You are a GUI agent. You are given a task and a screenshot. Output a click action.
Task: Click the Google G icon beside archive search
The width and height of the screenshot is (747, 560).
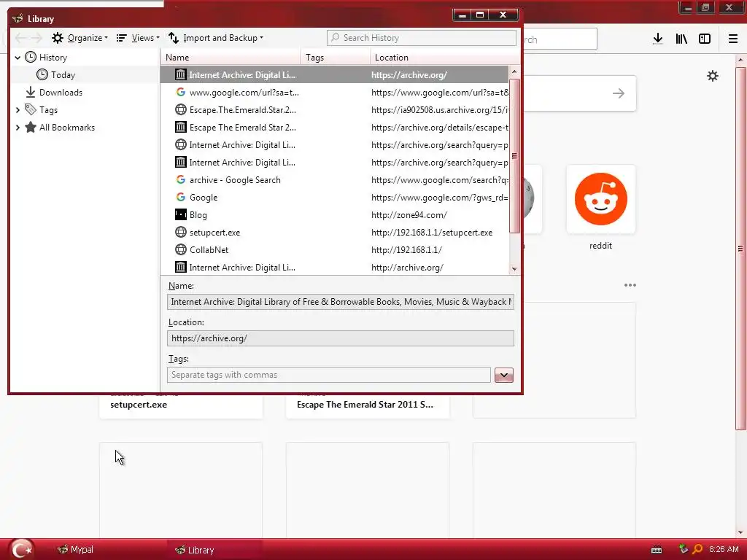coord(181,179)
